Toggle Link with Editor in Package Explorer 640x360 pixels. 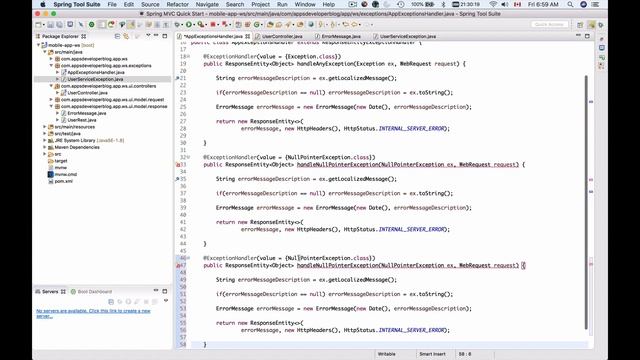(x=126, y=36)
